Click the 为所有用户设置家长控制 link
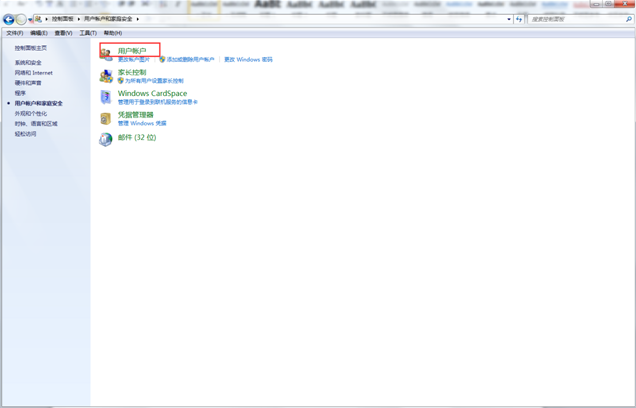 click(x=154, y=81)
